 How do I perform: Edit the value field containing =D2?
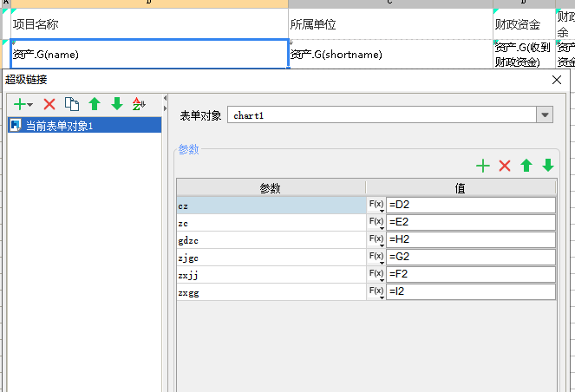point(471,205)
